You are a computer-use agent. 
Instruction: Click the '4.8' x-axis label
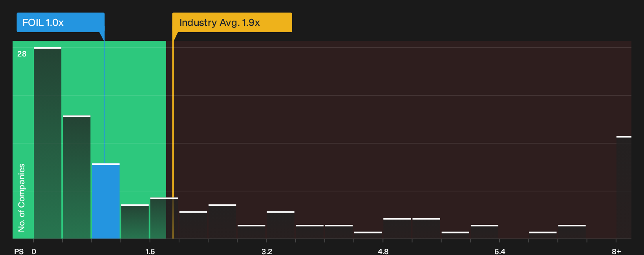383,251
